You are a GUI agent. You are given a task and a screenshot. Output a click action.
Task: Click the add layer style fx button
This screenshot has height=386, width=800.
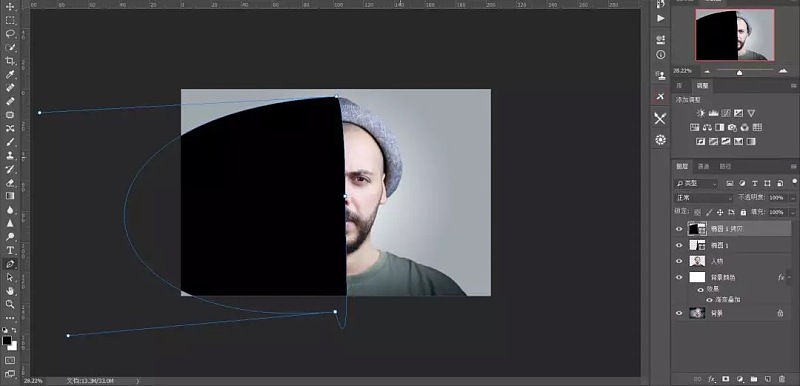point(711,379)
